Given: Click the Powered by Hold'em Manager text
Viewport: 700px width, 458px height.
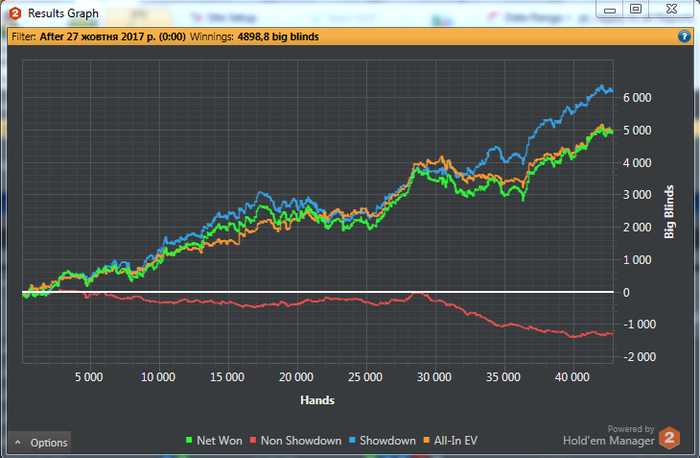Looking at the screenshot, I should (x=608, y=435).
